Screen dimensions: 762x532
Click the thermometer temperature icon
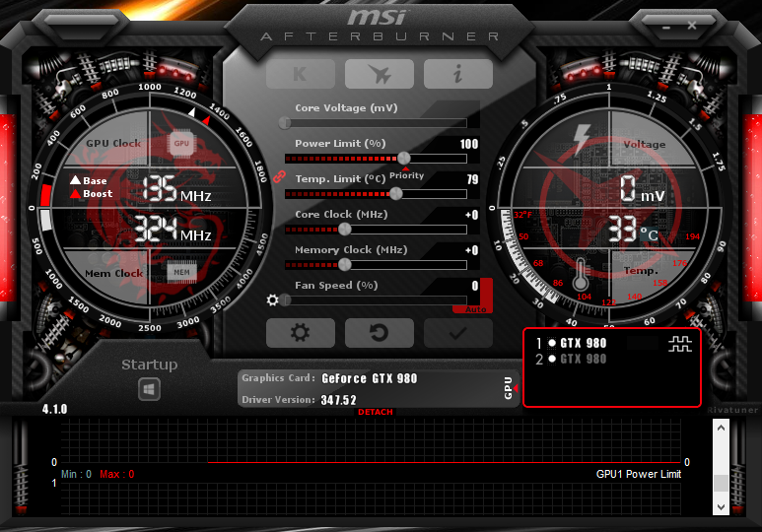click(x=581, y=275)
